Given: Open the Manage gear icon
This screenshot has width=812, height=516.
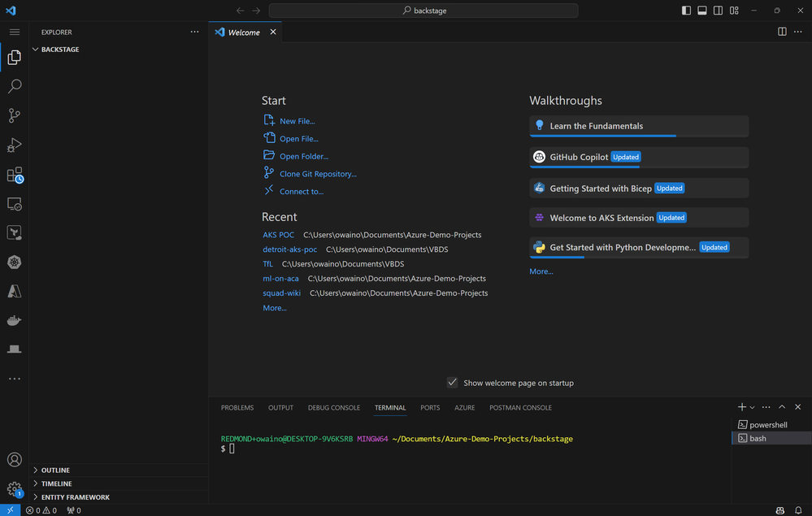Looking at the screenshot, I should pos(15,489).
